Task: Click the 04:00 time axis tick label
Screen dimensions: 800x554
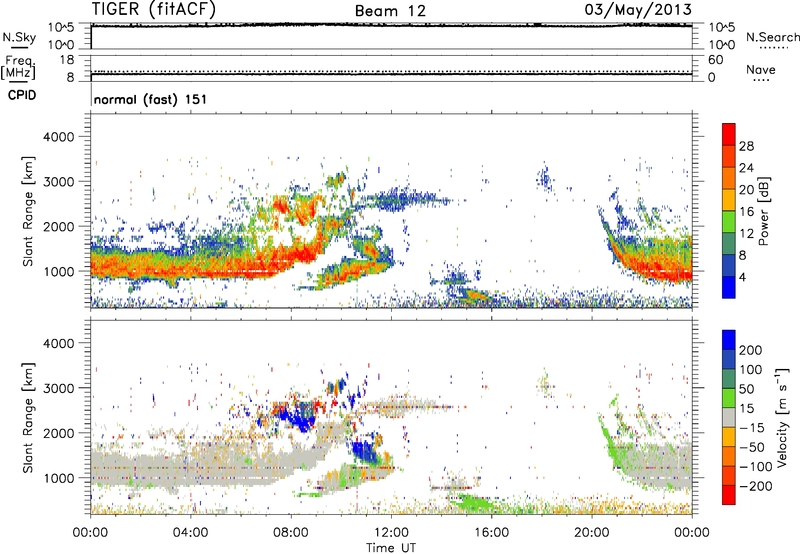Action: click(x=190, y=533)
